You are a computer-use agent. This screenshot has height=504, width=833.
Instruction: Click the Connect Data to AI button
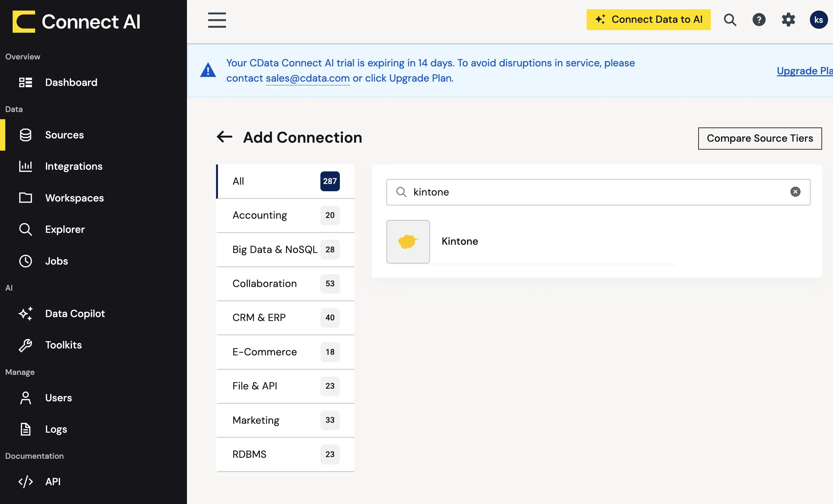pyautogui.click(x=648, y=19)
